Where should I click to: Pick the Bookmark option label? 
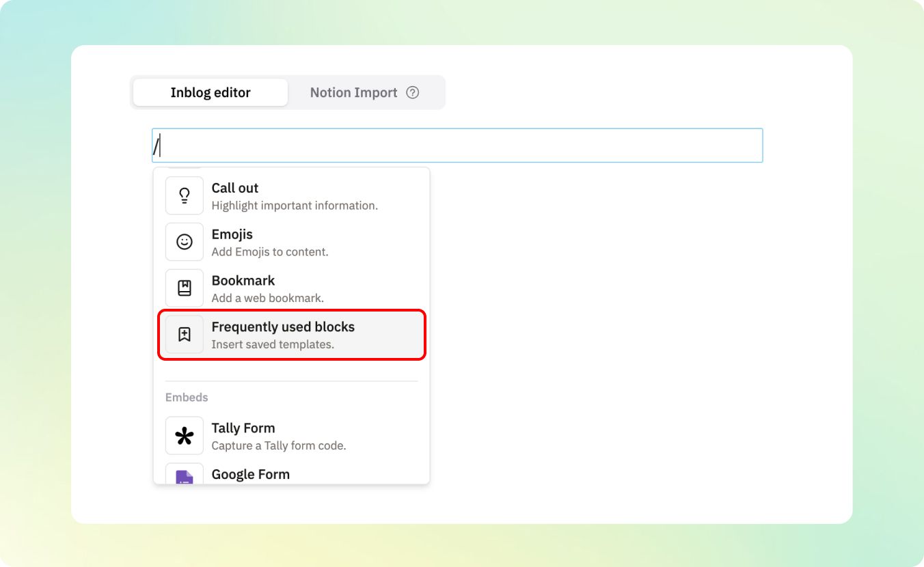[x=243, y=281]
